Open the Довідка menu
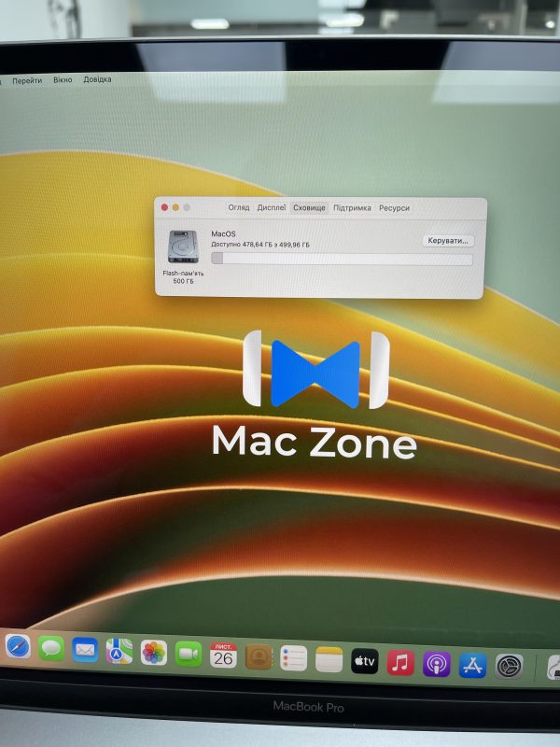This screenshot has height=747, width=560. (x=97, y=79)
